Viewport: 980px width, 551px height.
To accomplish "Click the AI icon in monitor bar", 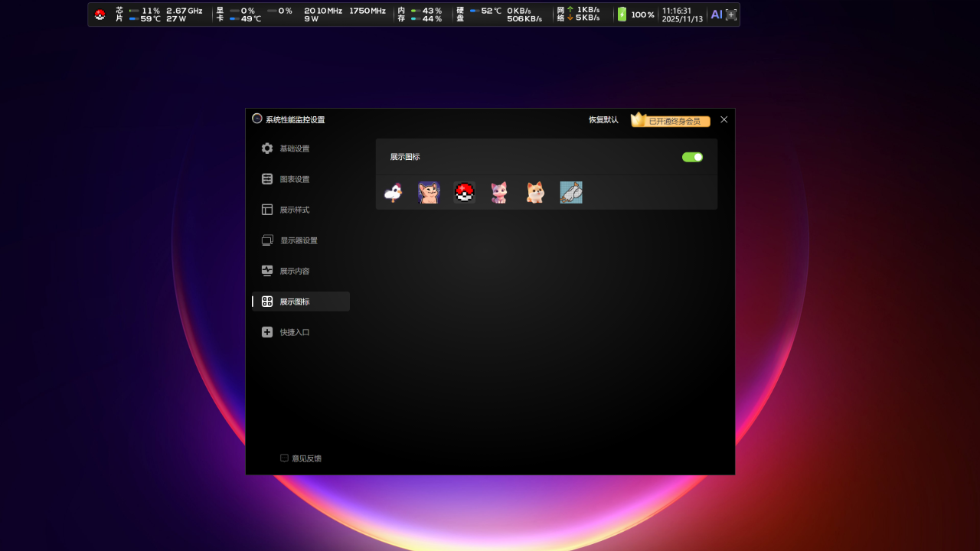I will pyautogui.click(x=716, y=15).
